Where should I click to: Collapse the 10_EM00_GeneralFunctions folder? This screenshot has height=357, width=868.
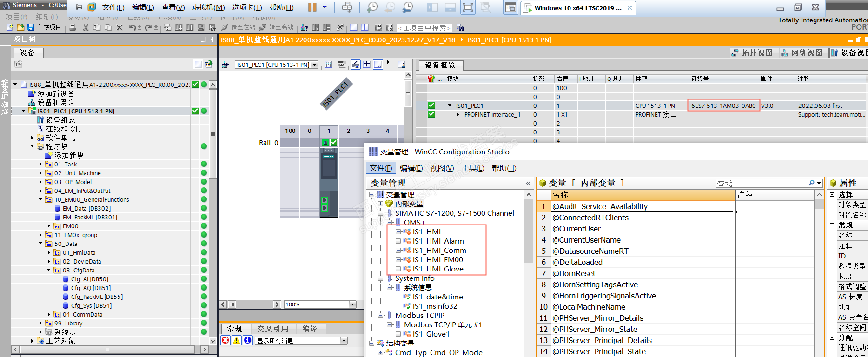[x=40, y=199]
